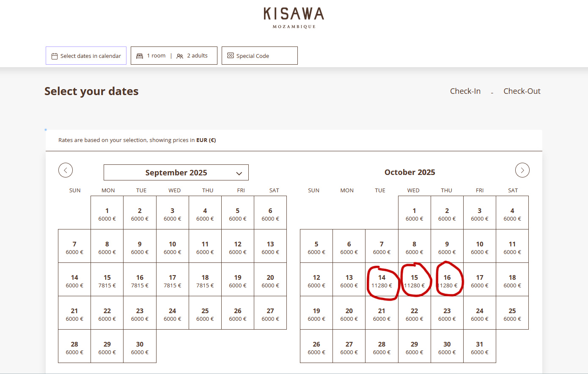Click the Special Code ticket icon
588x374 pixels.
(x=231, y=56)
